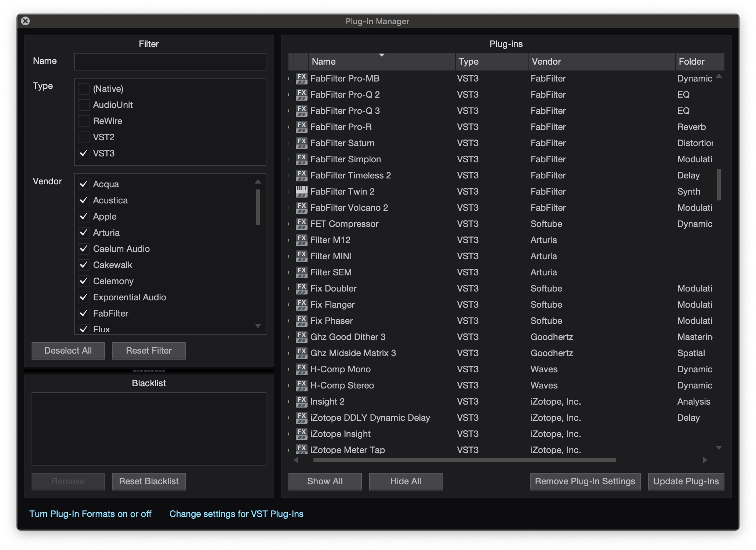Click the FX icon for Fix Flanger
Image resolution: width=756 pixels, height=550 pixels.
coord(301,305)
